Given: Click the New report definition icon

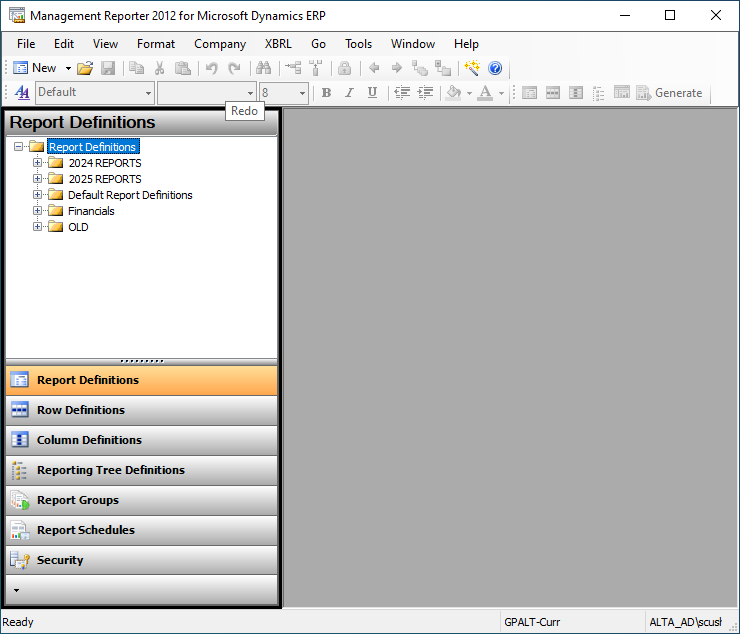Looking at the screenshot, I should coord(20,68).
